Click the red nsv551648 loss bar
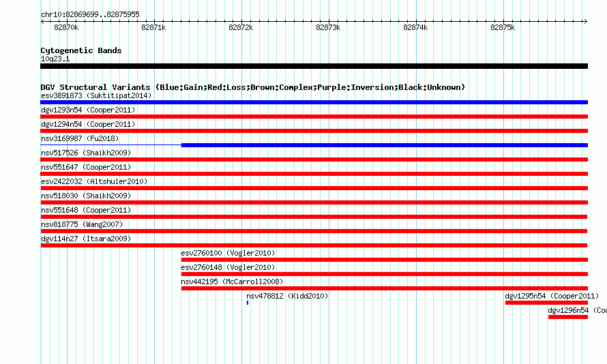Viewport: 607px width, 364px height. 314,217
